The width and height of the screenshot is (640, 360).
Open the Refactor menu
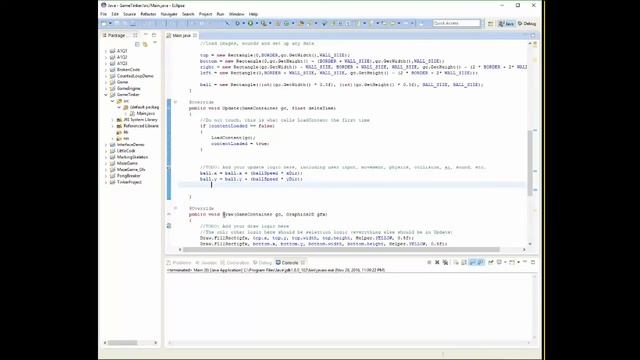[x=148, y=14]
